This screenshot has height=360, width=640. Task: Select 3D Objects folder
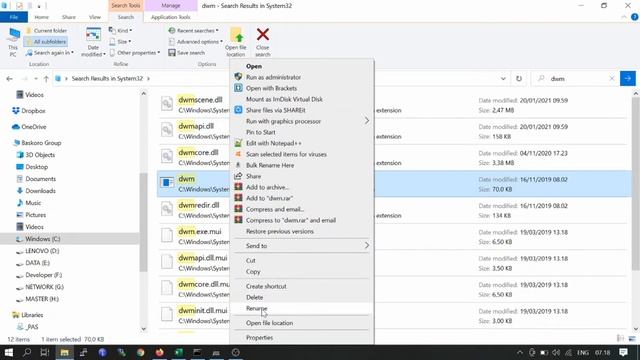(36, 155)
